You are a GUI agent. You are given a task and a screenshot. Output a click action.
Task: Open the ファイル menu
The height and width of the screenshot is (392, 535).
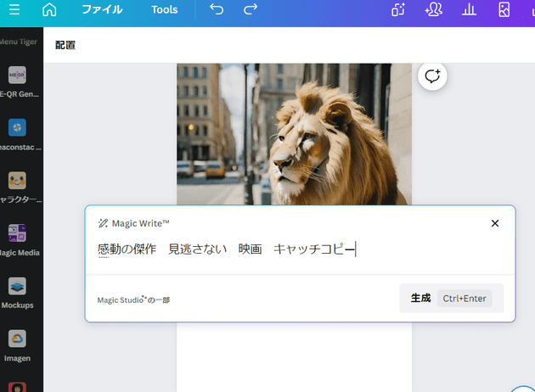(x=102, y=10)
